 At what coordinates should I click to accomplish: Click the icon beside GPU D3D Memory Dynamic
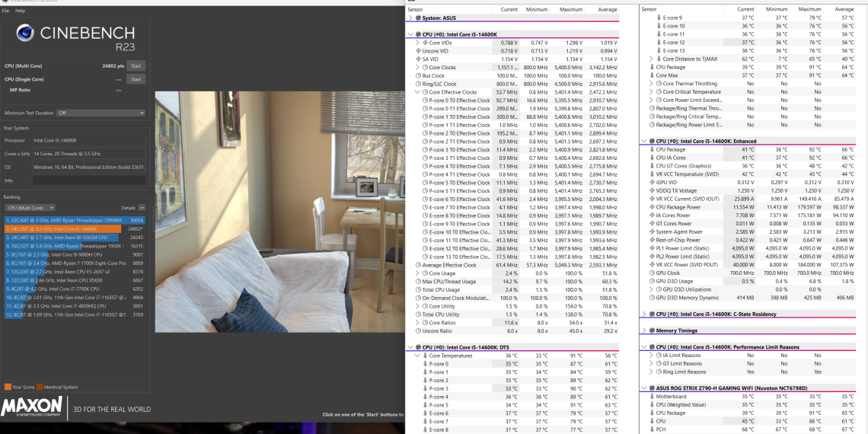[652, 298]
